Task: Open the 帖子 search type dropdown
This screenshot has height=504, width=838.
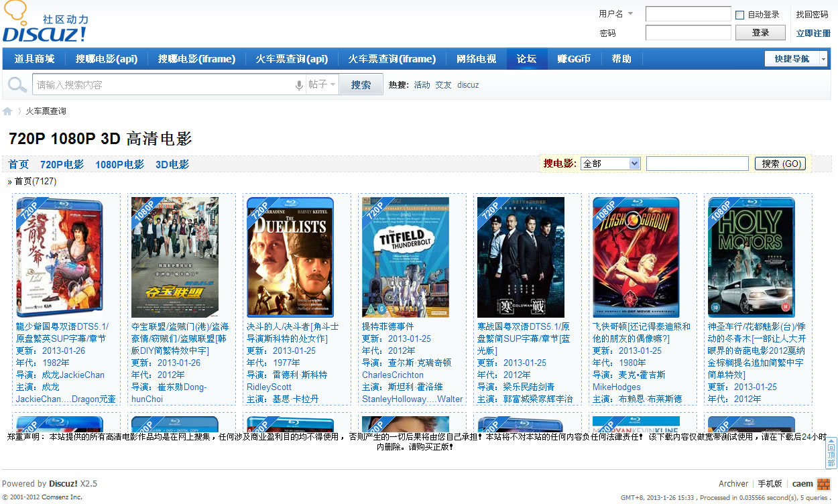Action: coord(322,85)
